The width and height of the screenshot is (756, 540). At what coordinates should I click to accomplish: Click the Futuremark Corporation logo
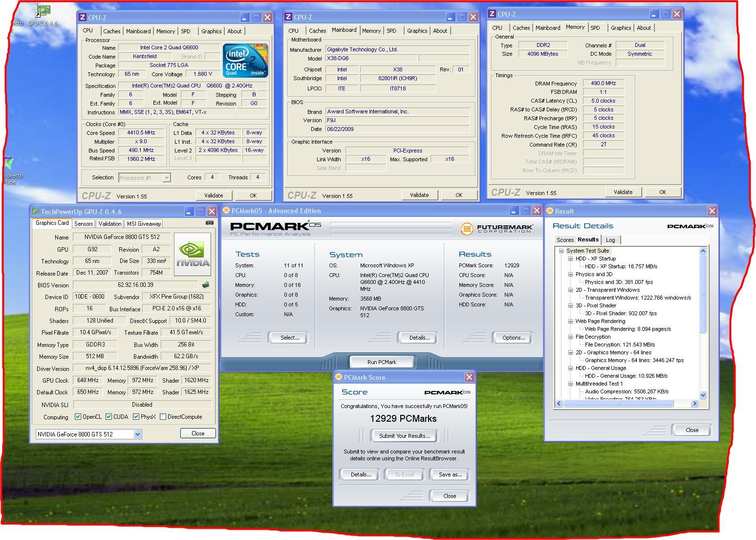pyautogui.click(x=497, y=228)
